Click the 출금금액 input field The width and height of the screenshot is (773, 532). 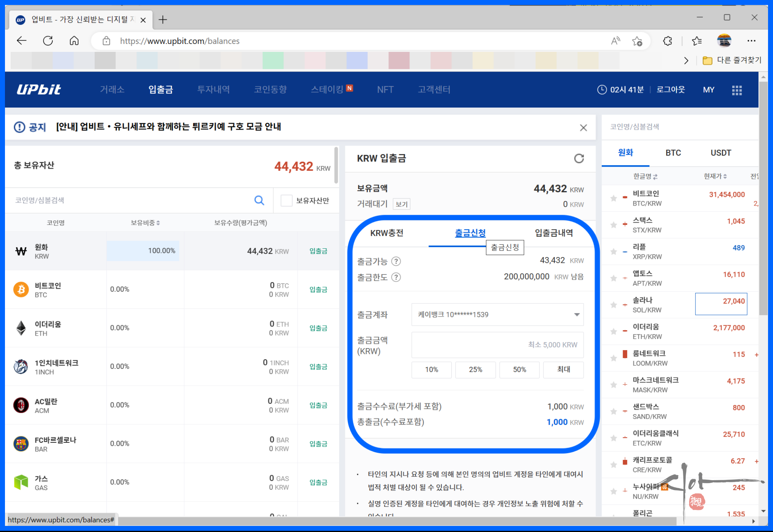[x=497, y=345]
